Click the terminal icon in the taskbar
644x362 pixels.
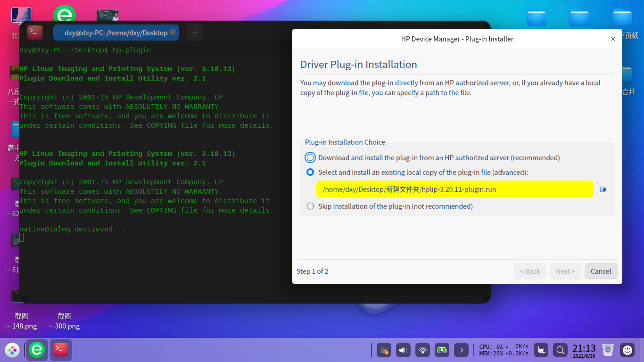pos(61,350)
